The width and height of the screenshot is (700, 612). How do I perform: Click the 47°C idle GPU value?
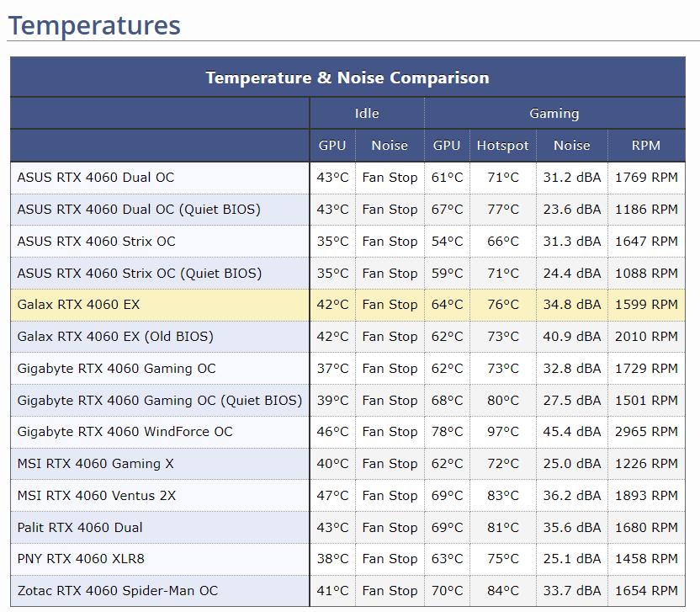coord(332,496)
